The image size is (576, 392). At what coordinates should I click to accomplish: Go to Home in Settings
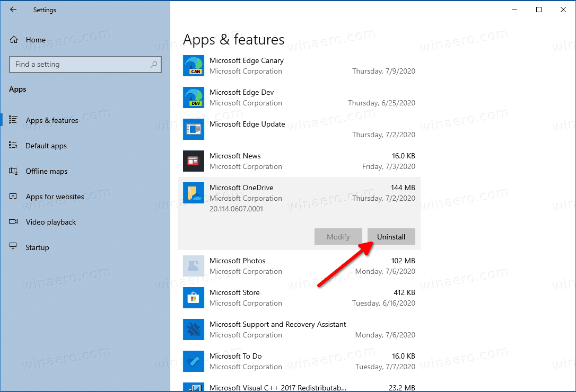(36, 40)
